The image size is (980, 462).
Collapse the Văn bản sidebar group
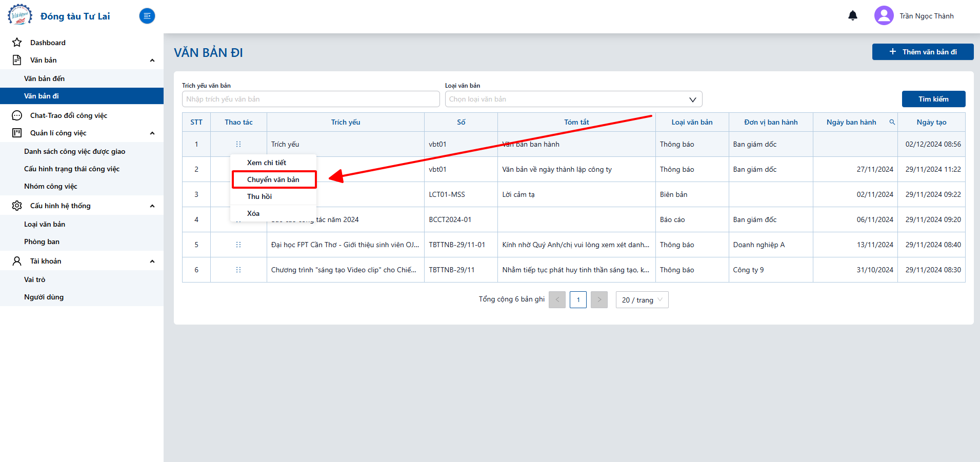click(x=152, y=60)
